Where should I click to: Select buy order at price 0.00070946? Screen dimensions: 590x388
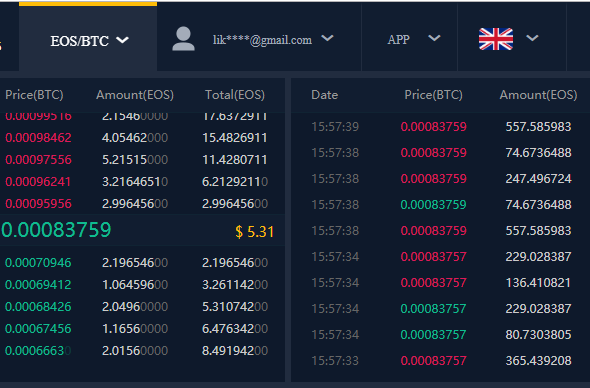pyautogui.click(x=142, y=262)
